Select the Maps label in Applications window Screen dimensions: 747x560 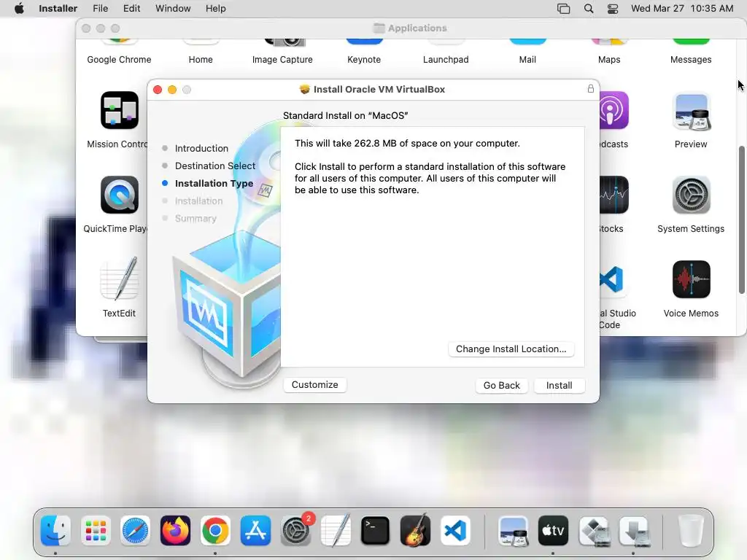click(609, 60)
